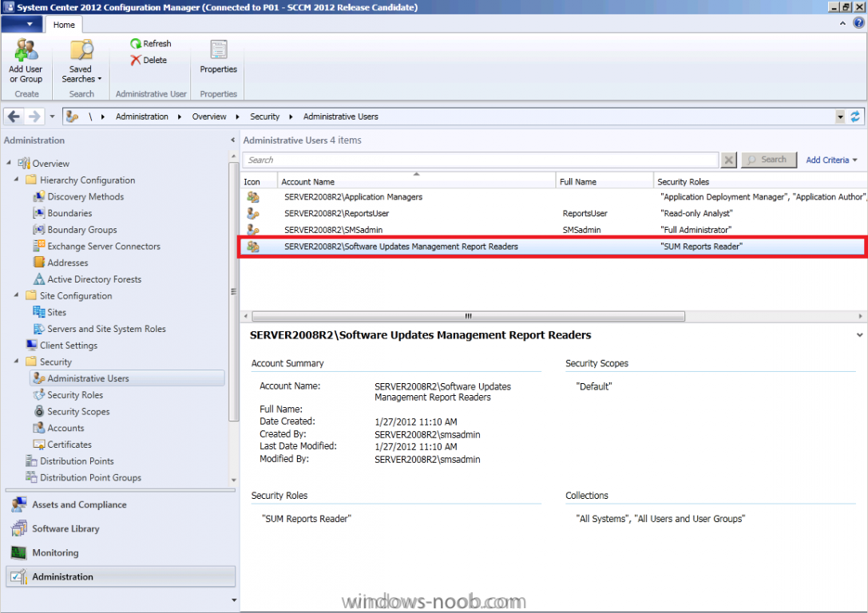Open the Properties sheet icon

pos(219,49)
